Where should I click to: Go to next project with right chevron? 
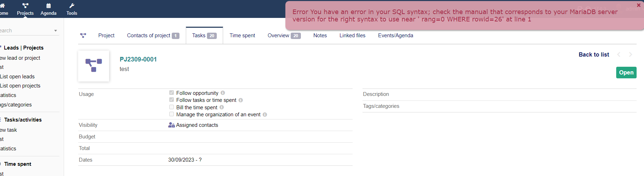coord(630,54)
